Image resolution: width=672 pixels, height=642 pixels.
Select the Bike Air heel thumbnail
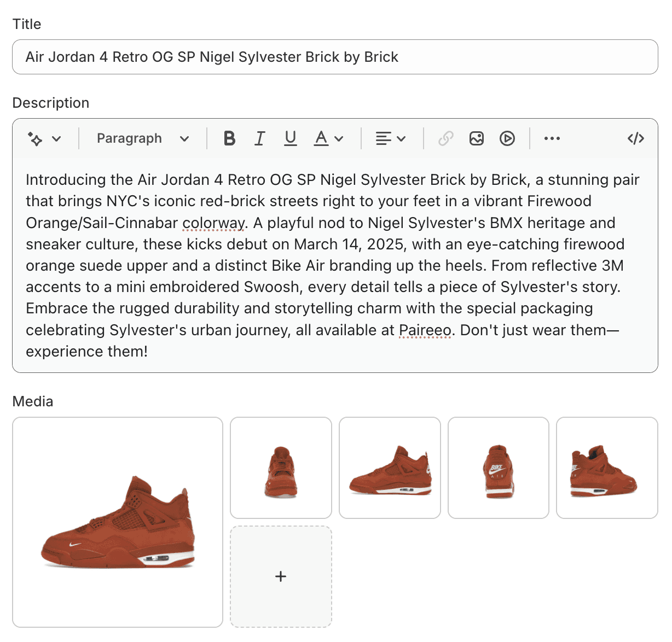click(x=499, y=468)
